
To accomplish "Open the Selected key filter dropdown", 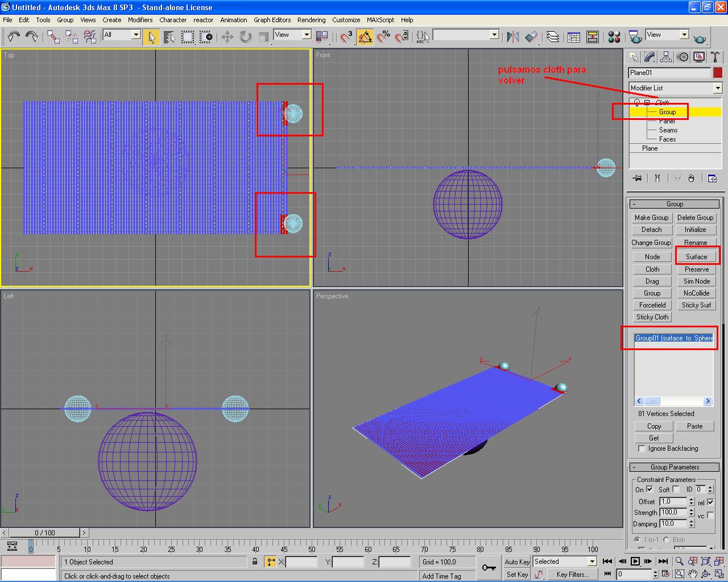I will tap(592, 562).
